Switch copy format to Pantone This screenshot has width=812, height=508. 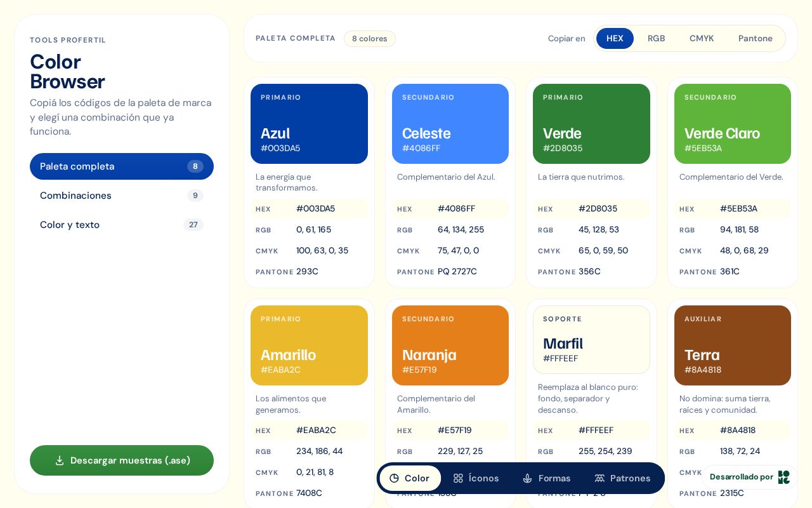coord(756,38)
